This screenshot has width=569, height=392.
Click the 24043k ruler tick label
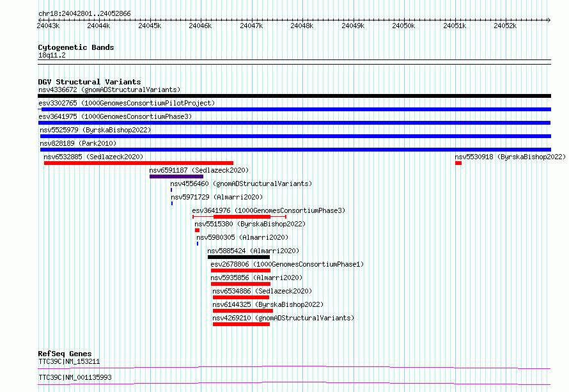pos(48,26)
